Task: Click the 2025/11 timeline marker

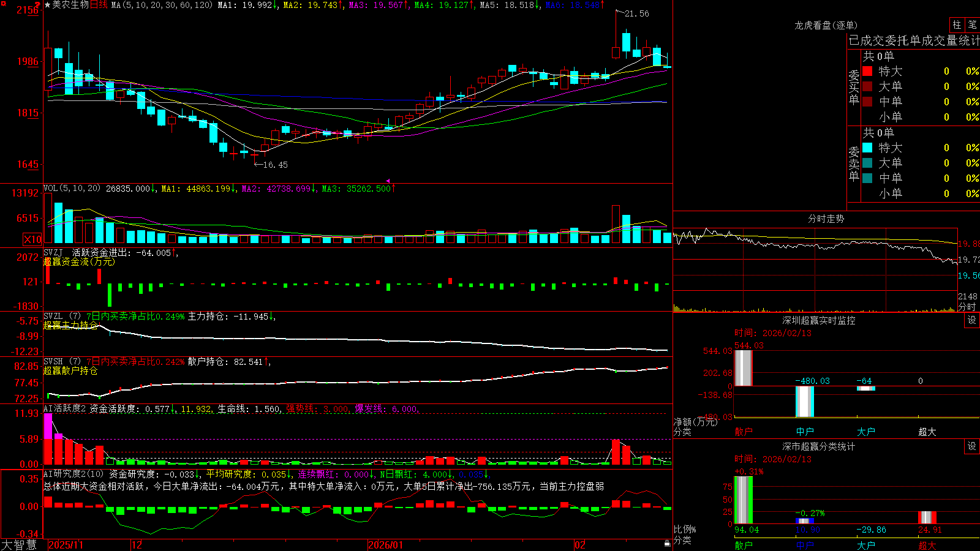Action: click(x=66, y=545)
